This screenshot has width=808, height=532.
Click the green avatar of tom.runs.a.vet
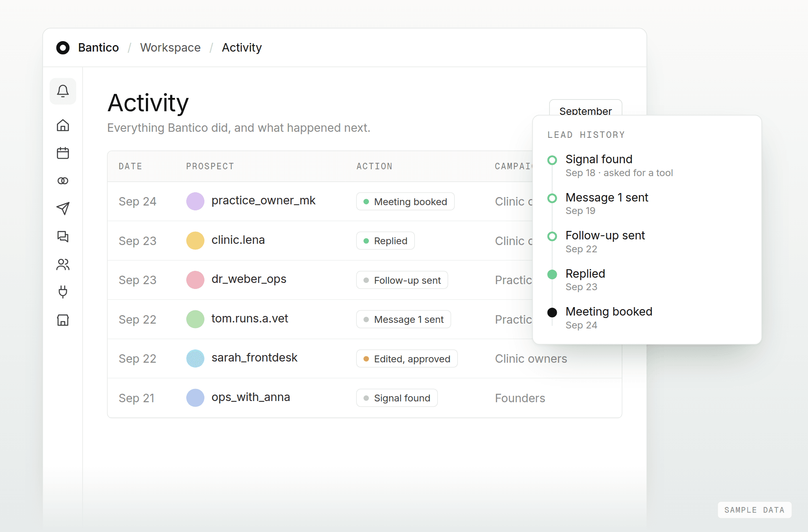[x=195, y=319]
